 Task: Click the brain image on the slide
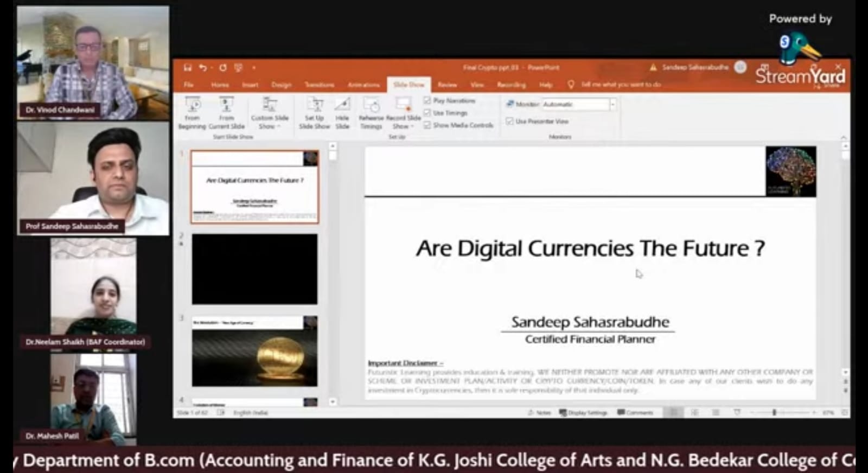(x=790, y=171)
